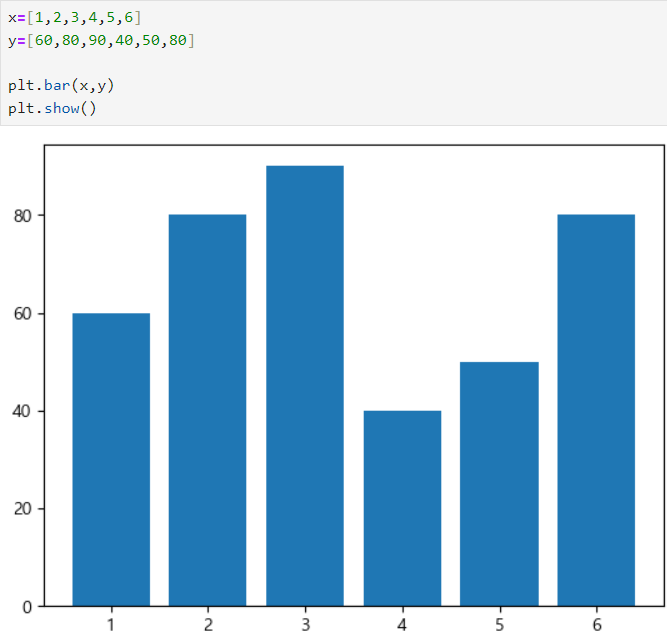
Task: Click the code line x=[1,2,3,4,5,6]
Action: pyautogui.click(x=74, y=17)
